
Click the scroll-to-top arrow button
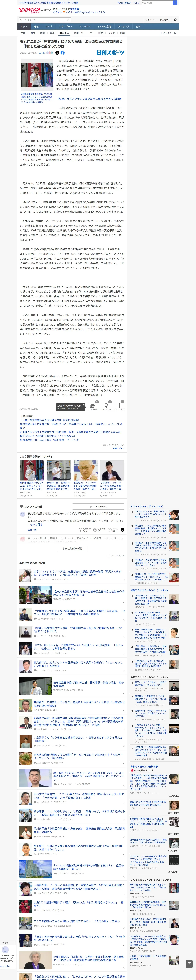(x=189, y=964)
